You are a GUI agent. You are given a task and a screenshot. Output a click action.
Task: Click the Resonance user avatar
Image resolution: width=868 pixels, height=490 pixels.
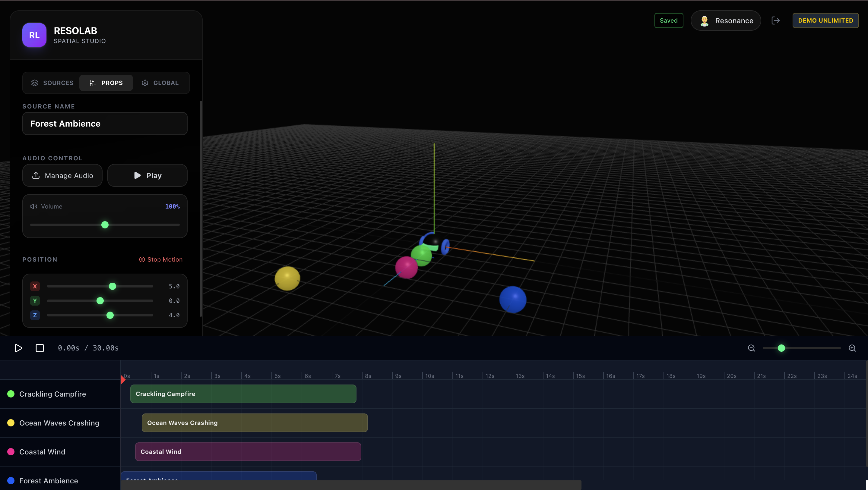[704, 20]
